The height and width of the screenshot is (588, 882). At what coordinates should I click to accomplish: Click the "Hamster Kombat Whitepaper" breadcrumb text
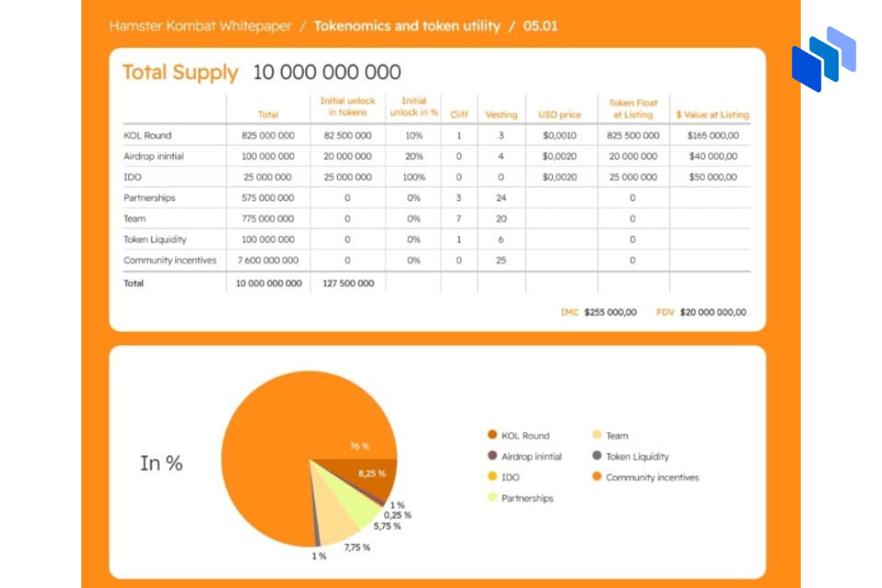(x=200, y=26)
